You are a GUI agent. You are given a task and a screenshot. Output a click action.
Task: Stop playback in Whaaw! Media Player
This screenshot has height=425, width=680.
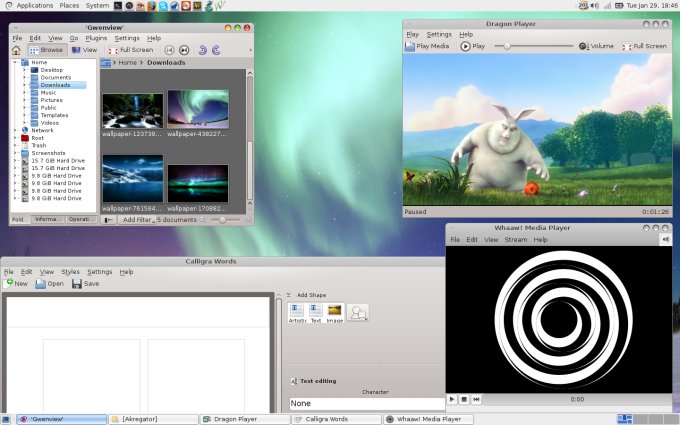[x=464, y=399]
